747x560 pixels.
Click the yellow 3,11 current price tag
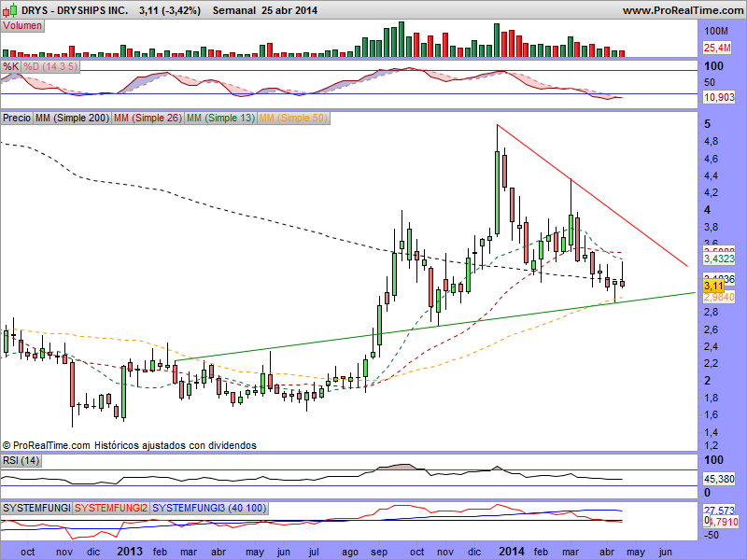713,286
